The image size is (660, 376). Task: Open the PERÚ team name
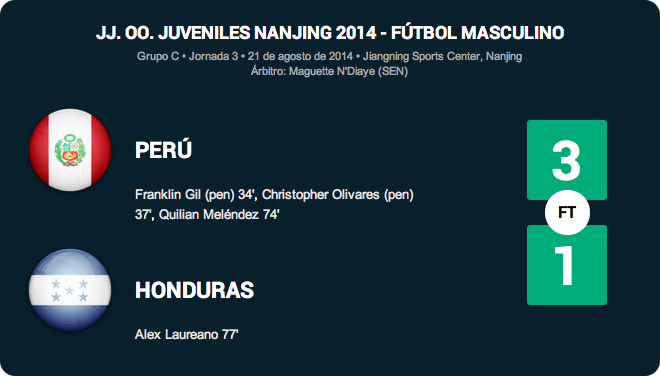pyautogui.click(x=163, y=149)
